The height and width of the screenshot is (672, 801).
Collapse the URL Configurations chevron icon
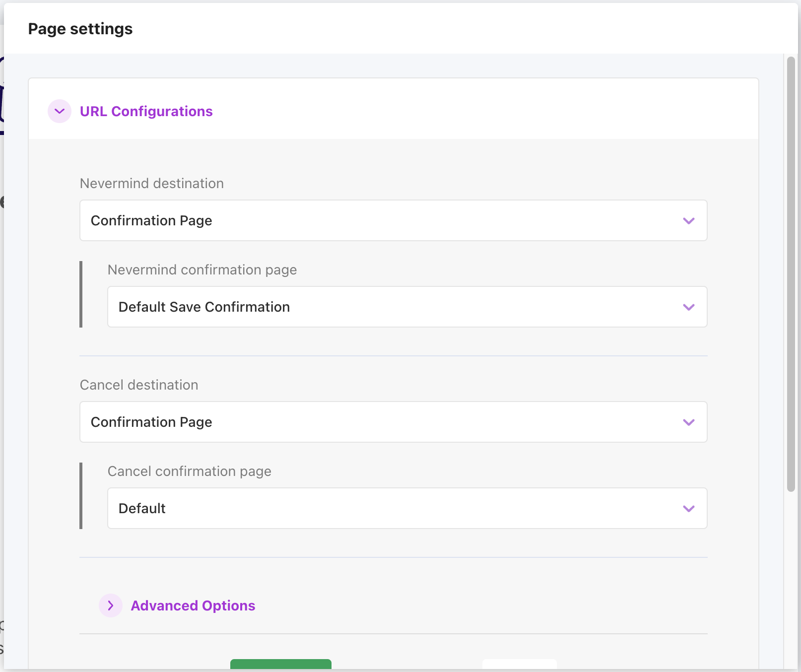[60, 111]
